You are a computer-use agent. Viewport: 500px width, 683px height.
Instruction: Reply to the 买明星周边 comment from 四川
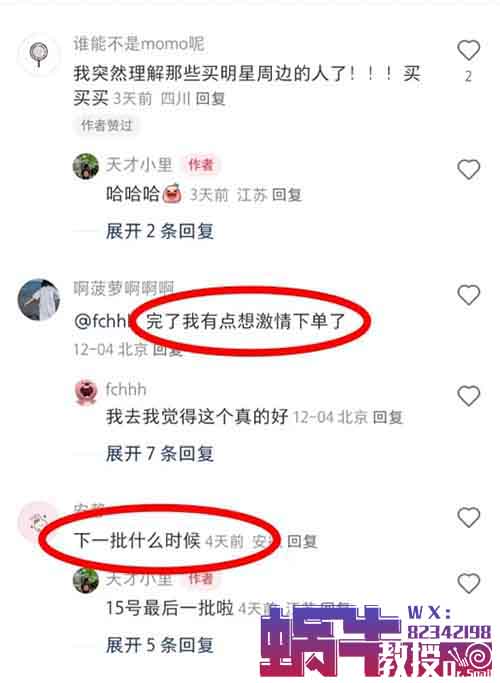210,99
